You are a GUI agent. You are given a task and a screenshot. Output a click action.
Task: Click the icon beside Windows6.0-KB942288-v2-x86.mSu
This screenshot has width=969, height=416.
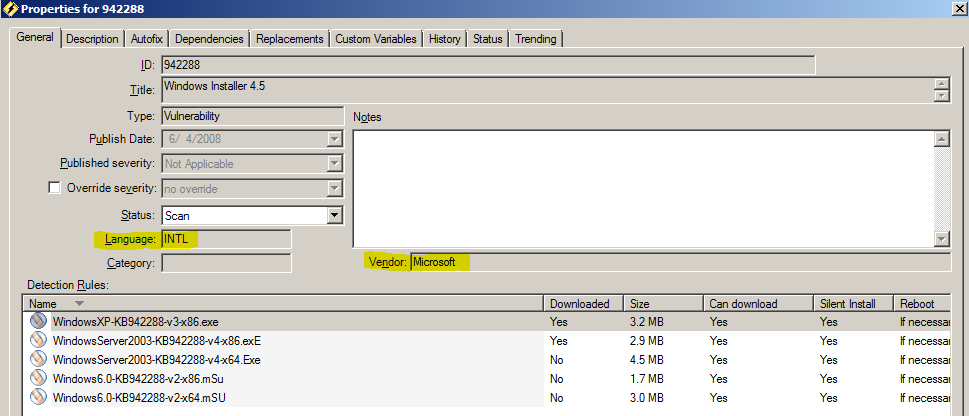38,378
